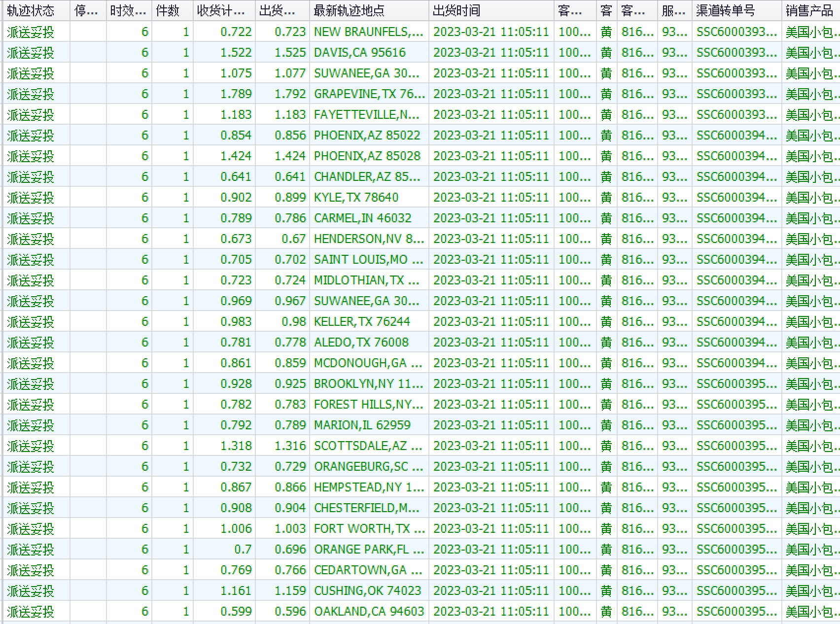
Task: Select the CEDARTOWN,GA cell
Action: click(x=369, y=570)
